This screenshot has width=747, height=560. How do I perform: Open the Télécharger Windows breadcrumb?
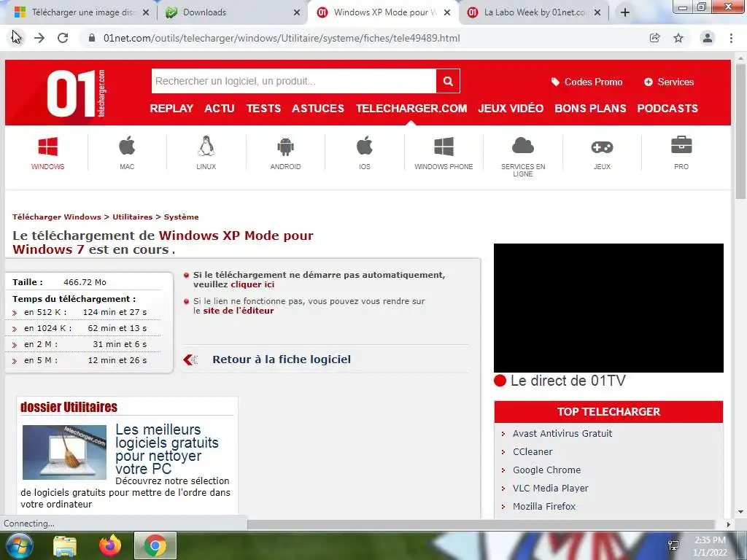tap(57, 217)
